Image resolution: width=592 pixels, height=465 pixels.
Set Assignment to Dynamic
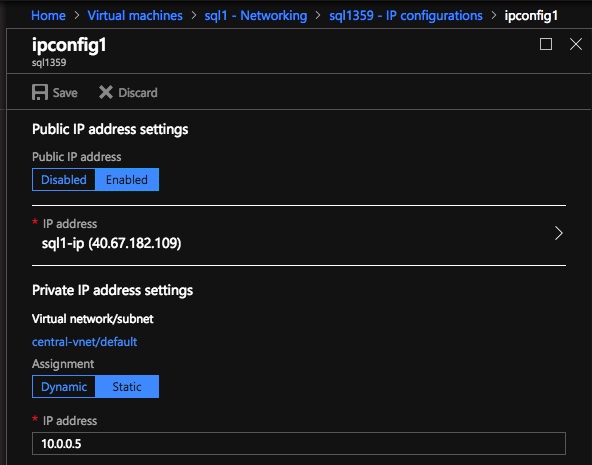64,386
